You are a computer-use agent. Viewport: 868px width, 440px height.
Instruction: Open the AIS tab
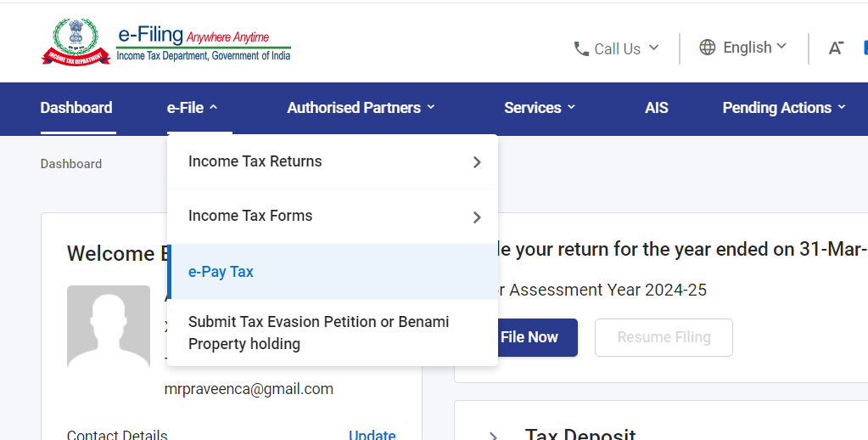(656, 108)
